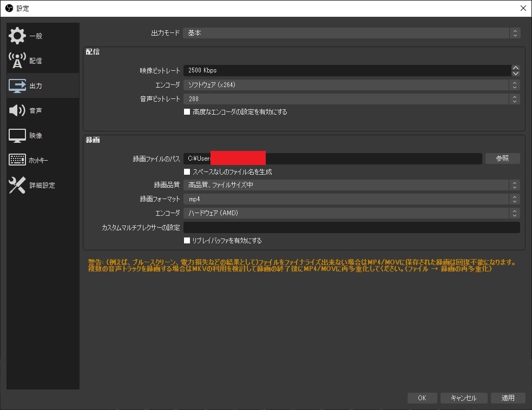Open 音声ビットレート dropdown showing 288
The image size is (532, 410).
(x=351, y=99)
